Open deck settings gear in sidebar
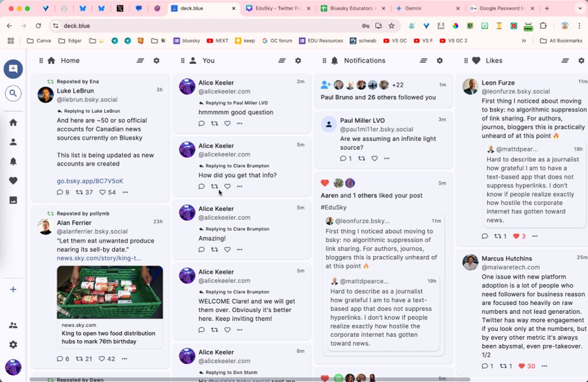This screenshot has width=588, height=382. click(13, 344)
